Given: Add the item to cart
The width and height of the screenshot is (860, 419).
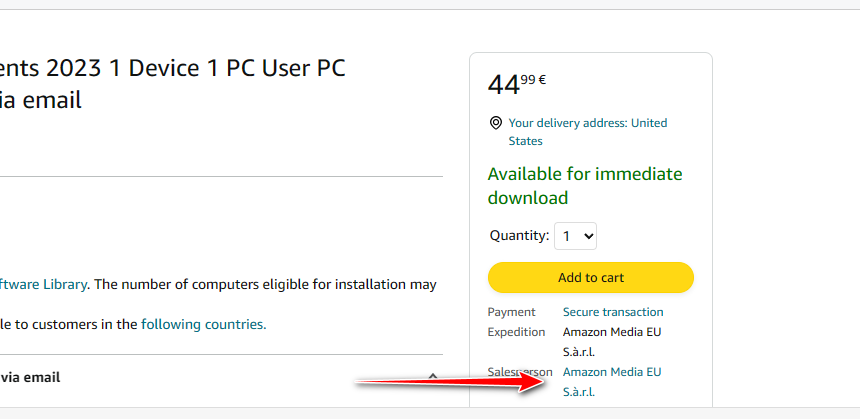Looking at the screenshot, I should tap(591, 278).
